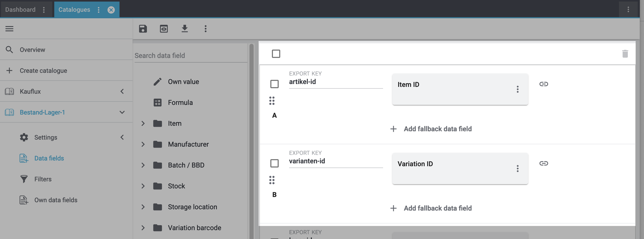Collapse the Bestand-Lager-1 catalogue section

click(122, 112)
